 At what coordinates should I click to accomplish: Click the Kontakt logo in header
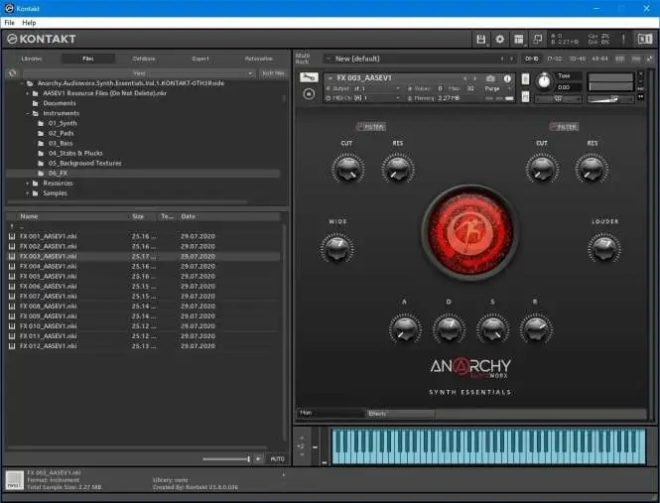(41, 39)
